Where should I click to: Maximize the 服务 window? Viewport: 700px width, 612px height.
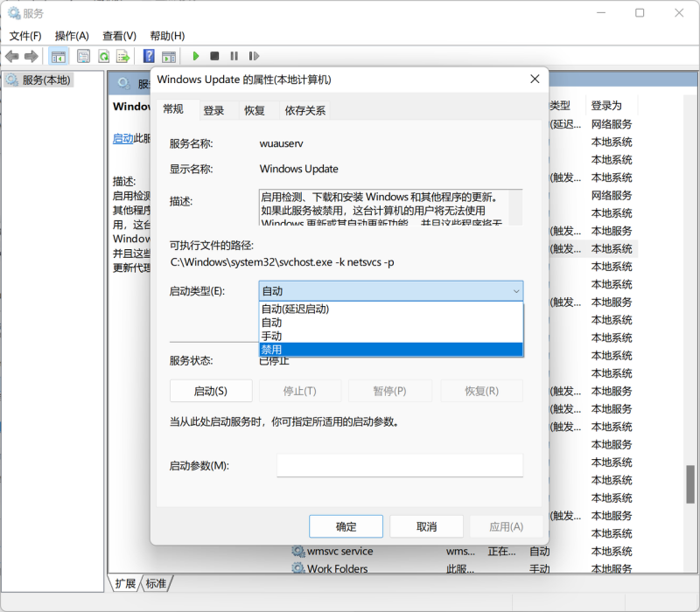[640, 13]
